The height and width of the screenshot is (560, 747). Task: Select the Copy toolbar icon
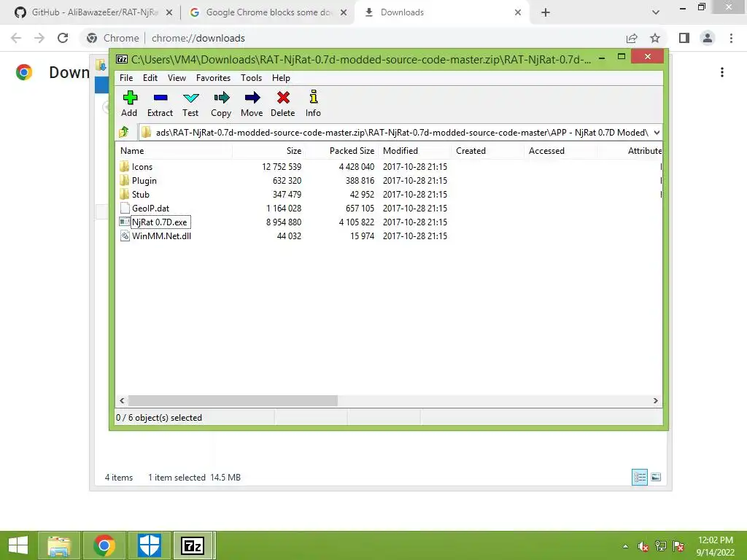click(x=221, y=104)
